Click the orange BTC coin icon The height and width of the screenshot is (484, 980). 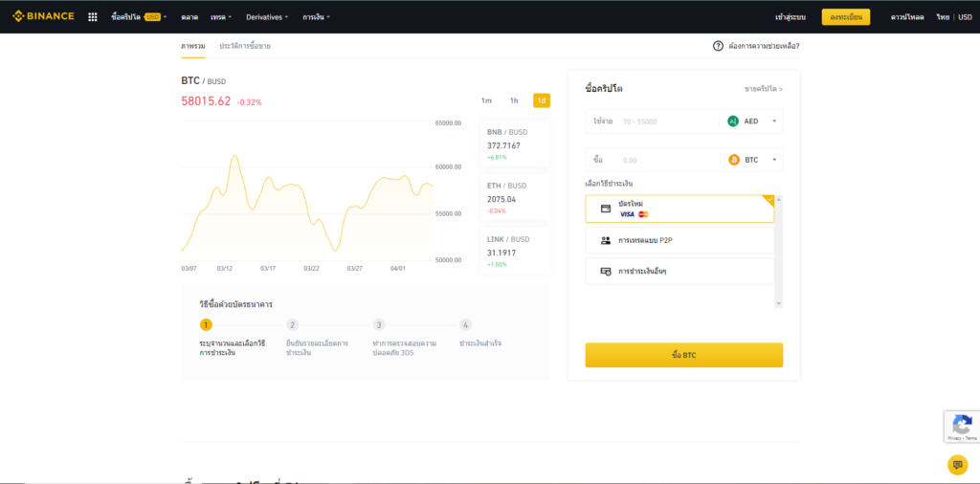pos(734,160)
